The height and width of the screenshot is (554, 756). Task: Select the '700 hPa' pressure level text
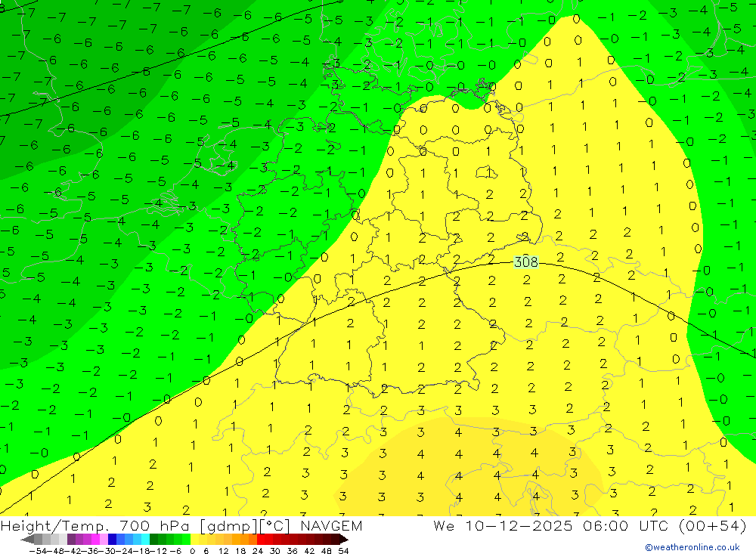(x=153, y=525)
